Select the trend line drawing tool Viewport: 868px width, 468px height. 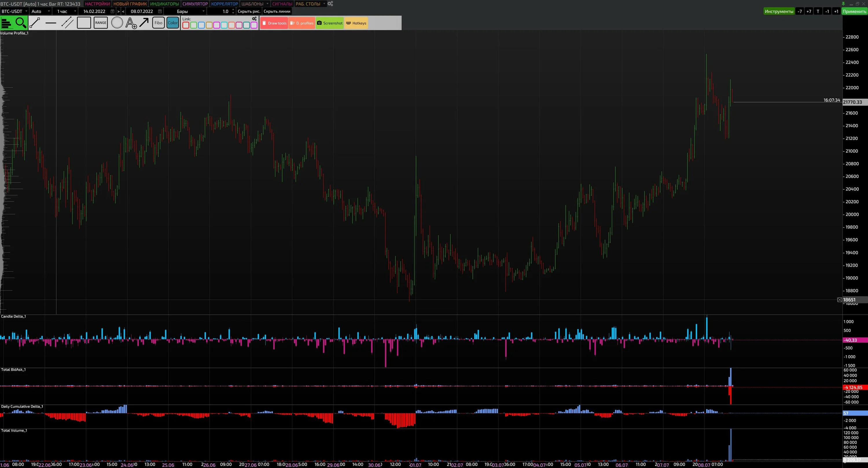point(35,23)
